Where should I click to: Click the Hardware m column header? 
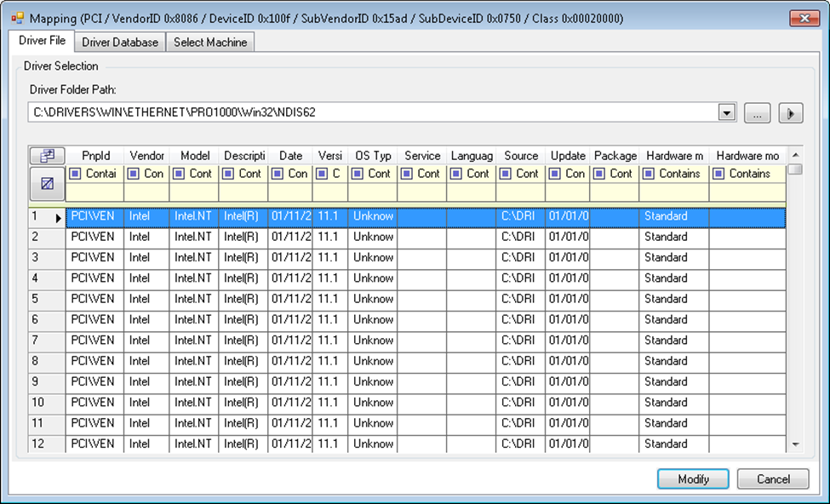(x=673, y=156)
